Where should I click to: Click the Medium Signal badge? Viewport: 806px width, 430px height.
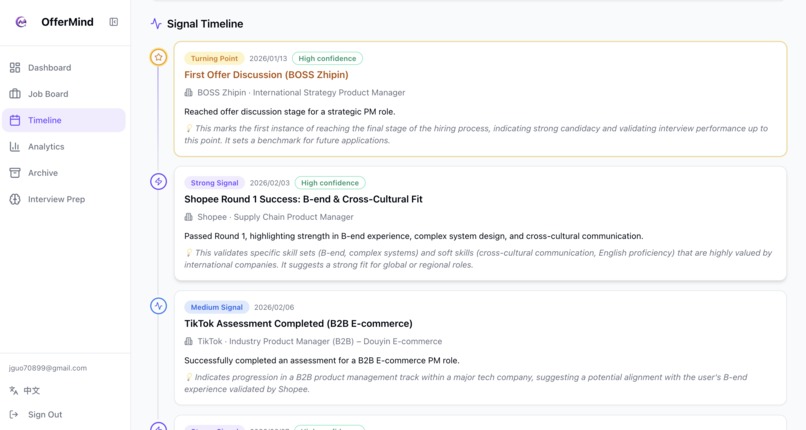point(216,307)
